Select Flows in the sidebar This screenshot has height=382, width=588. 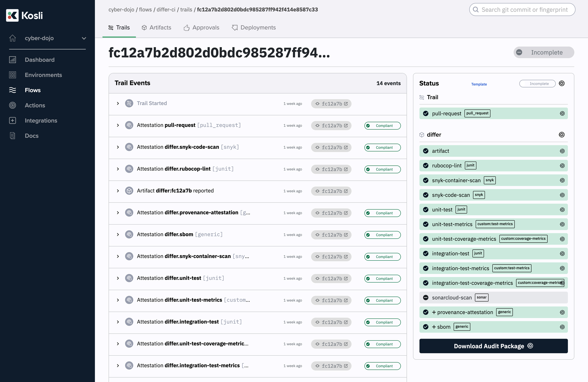[x=33, y=90]
